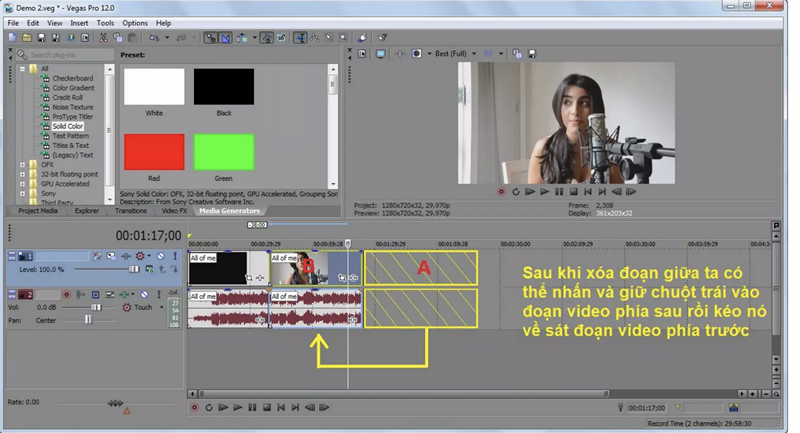This screenshot has width=800, height=433.
Task: Toggle Enable Snapping in the toolbar
Action: [211, 38]
